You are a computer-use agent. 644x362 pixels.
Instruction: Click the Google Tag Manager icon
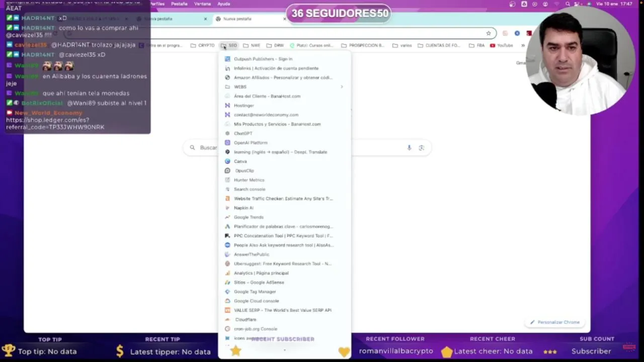(227, 292)
